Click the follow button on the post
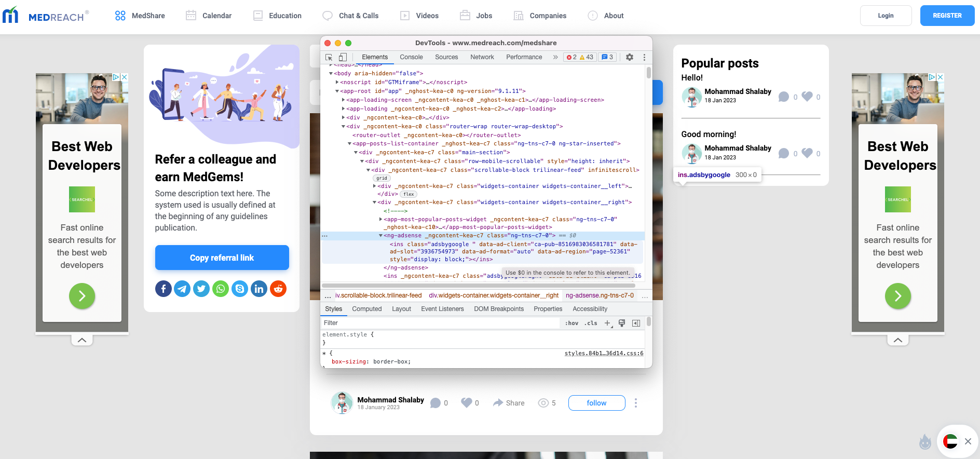The image size is (980, 459). pos(596,403)
